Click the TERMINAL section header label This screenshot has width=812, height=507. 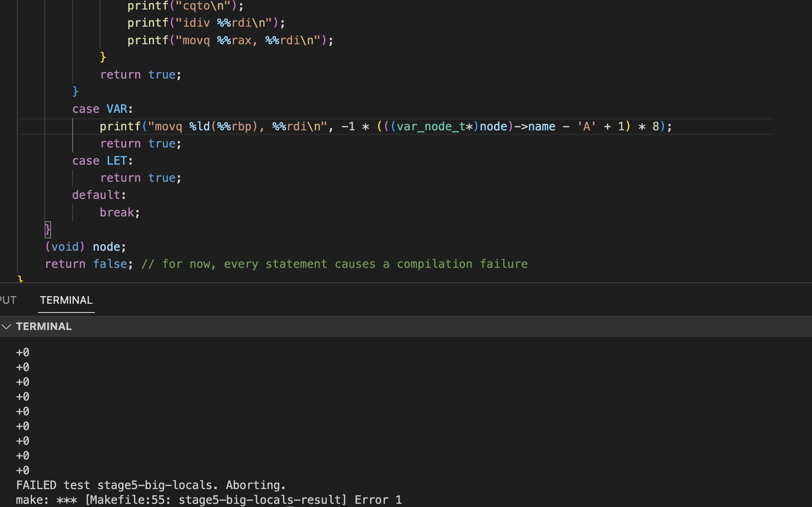click(44, 326)
